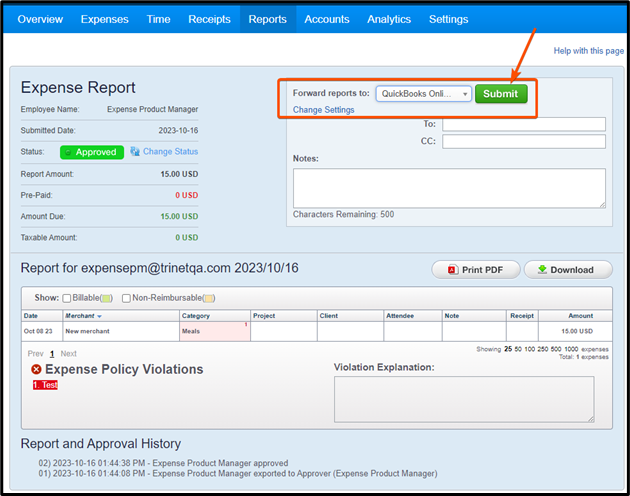Image resolution: width=630 pixels, height=496 pixels.
Task: Click the green Approved status badge
Action: 92,152
